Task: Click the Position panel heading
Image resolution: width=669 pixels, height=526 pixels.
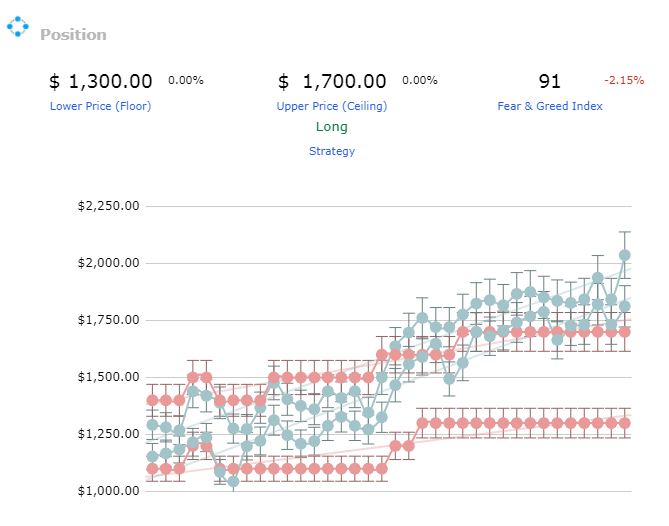Action: point(73,35)
